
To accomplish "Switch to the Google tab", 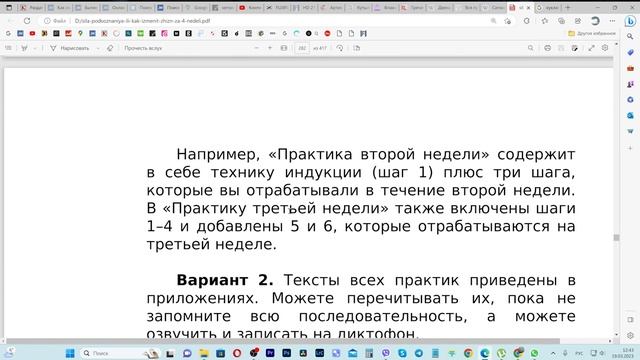I will pos(196,8).
